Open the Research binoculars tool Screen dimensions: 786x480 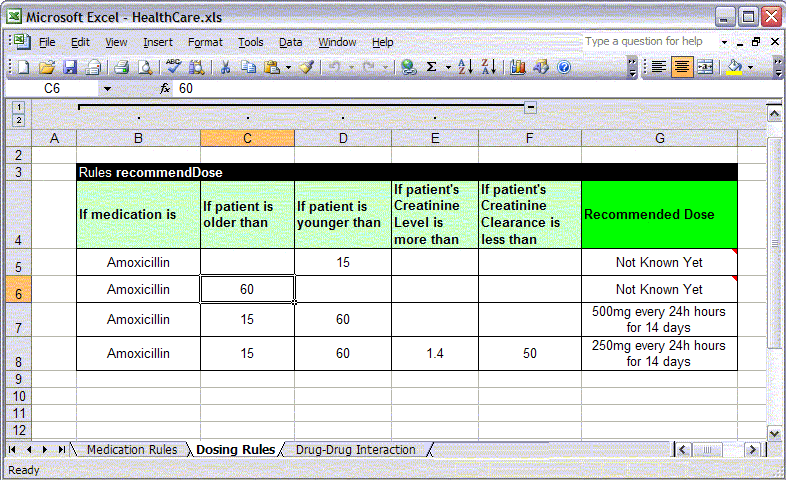196,67
